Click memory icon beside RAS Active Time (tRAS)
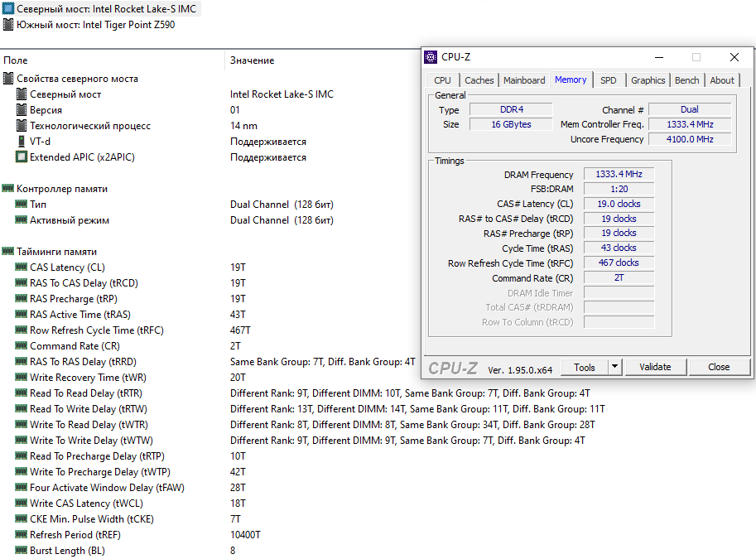 point(22,314)
